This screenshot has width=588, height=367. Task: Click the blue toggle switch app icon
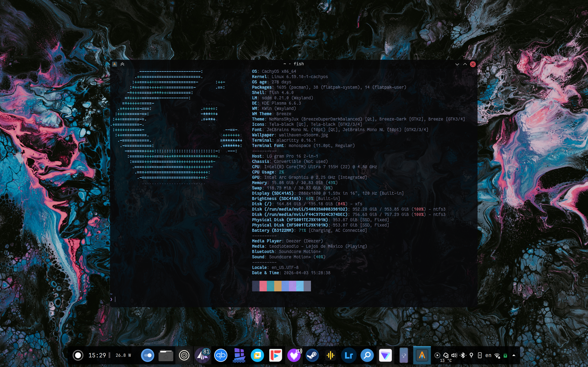[147, 355]
